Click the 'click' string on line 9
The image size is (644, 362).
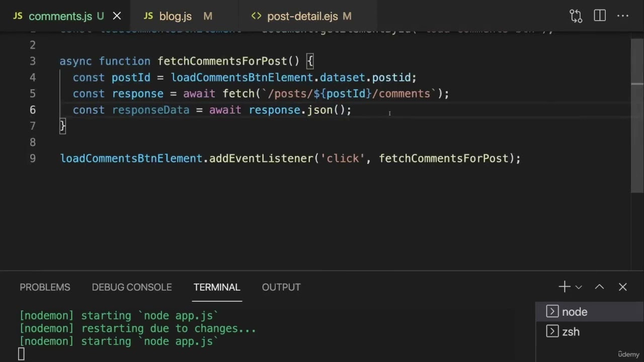click(343, 158)
